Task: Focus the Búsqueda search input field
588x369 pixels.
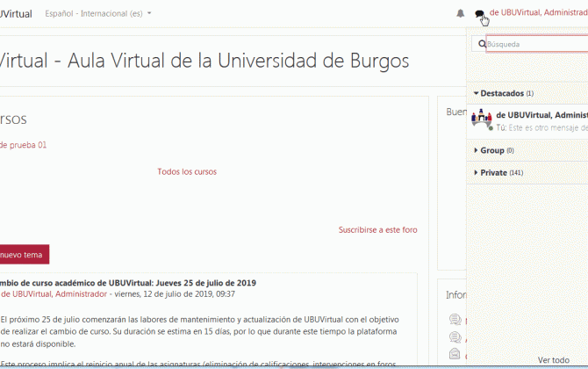Action: click(x=537, y=44)
